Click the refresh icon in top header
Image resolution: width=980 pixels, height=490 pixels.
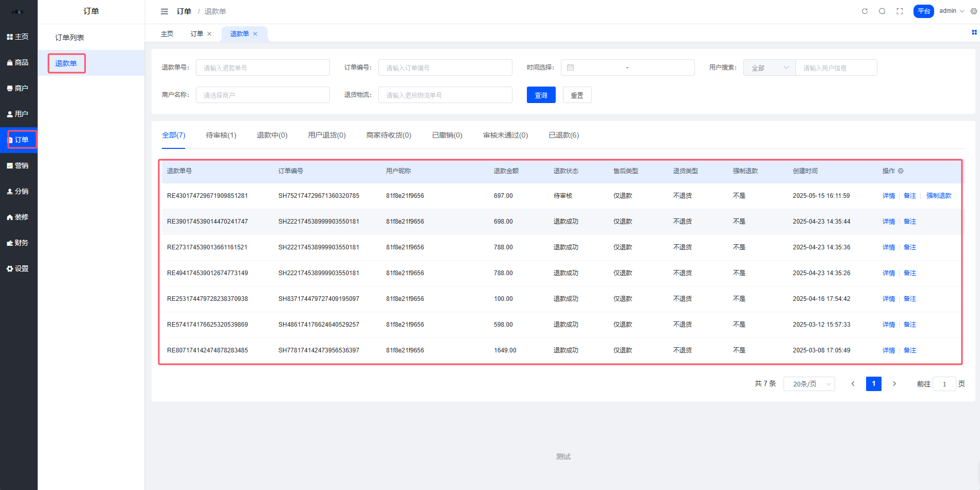(x=865, y=11)
